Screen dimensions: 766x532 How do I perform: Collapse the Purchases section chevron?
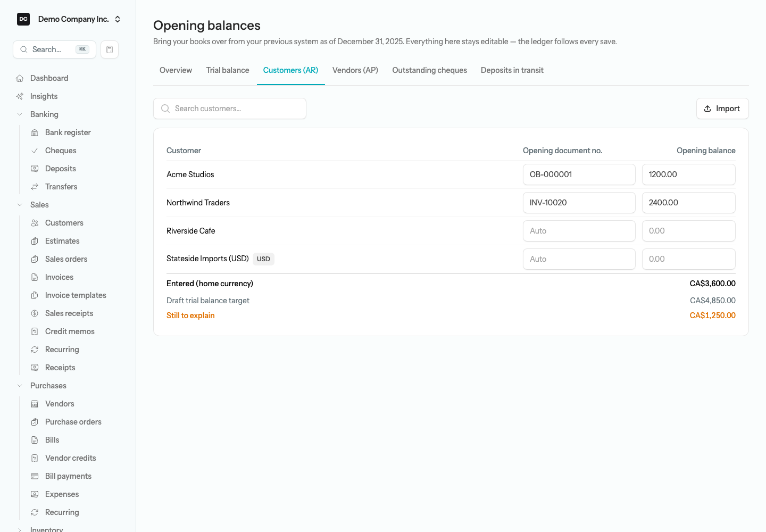click(20, 386)
